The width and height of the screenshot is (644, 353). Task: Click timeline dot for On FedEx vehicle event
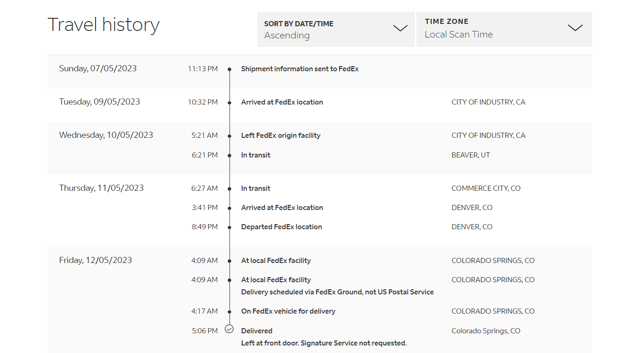tap(229, 312)
